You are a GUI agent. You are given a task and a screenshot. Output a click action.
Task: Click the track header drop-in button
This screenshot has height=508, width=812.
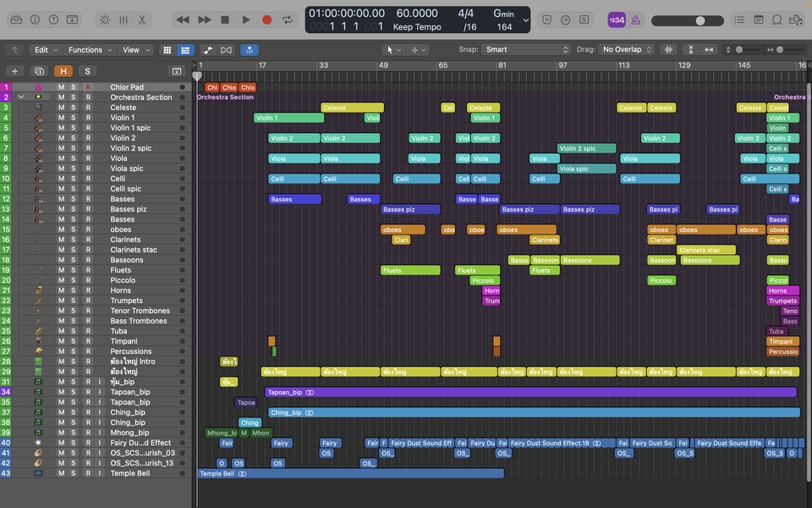[x=177, y=71]
